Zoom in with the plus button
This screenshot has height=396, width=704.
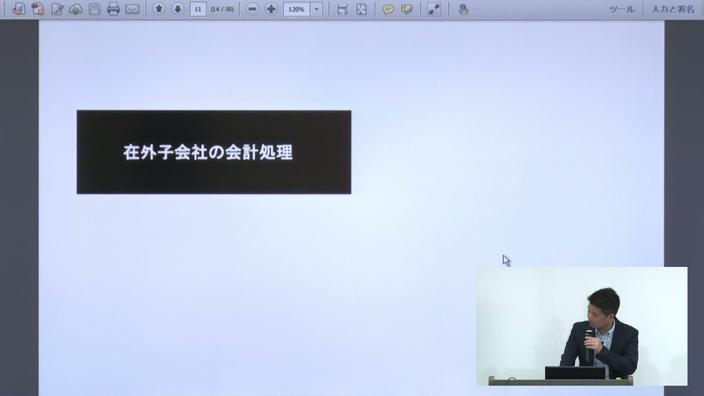(x=271, y=9)
